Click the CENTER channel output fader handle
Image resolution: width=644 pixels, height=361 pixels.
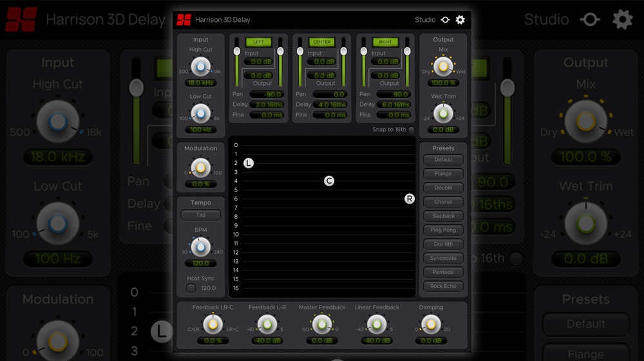[x=343, y=52]
